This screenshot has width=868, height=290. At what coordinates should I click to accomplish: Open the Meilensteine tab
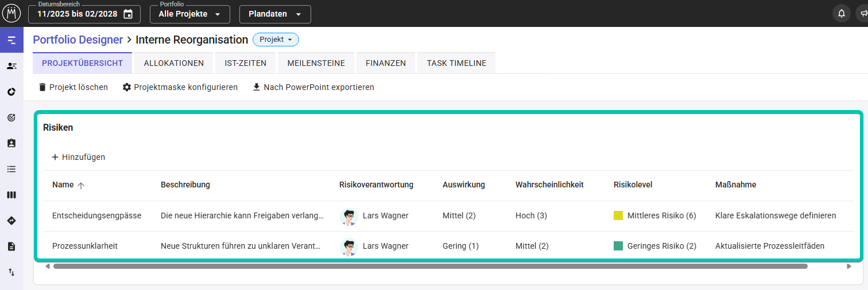point(316,63)
